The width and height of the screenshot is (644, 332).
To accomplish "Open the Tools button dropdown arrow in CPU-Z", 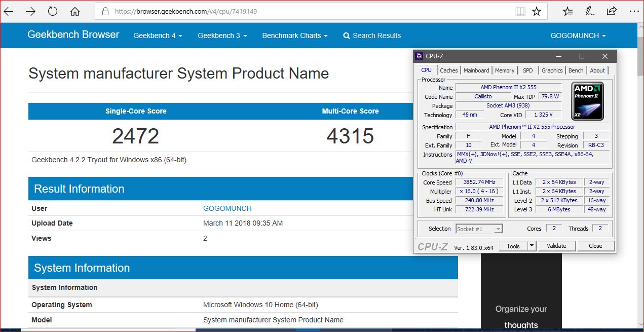I will (532, 246).
